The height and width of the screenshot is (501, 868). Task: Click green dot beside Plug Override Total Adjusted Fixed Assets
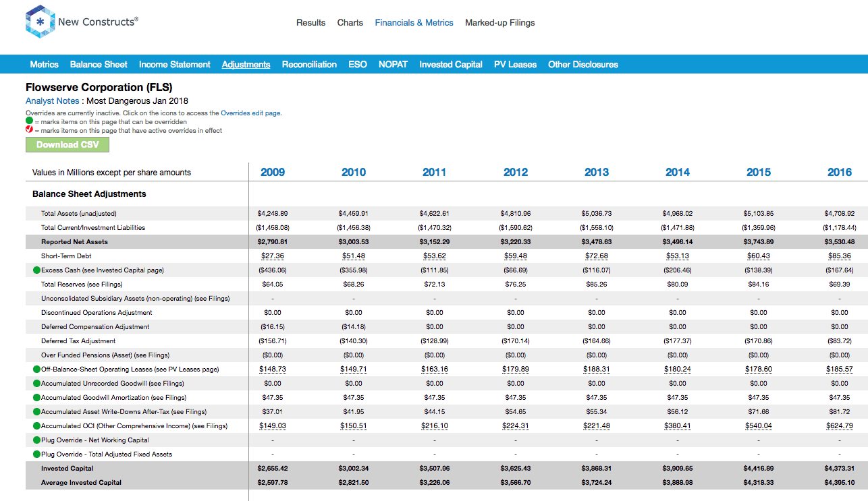click(x=36, y=454)
